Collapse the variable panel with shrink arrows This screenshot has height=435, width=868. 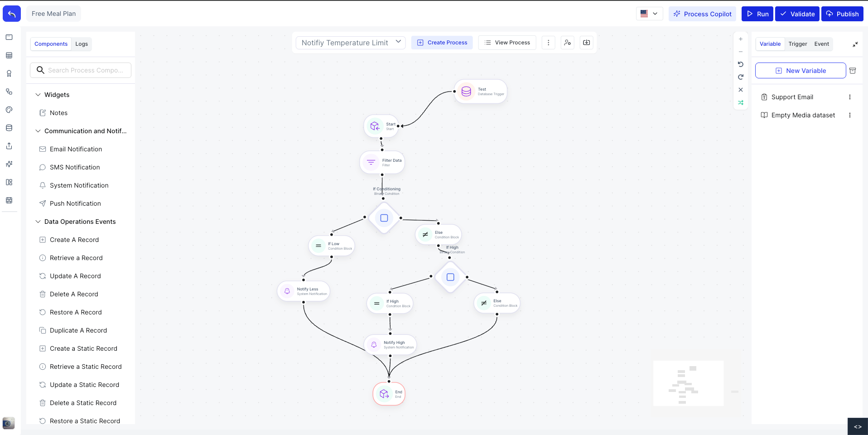[x=855, y=44]
